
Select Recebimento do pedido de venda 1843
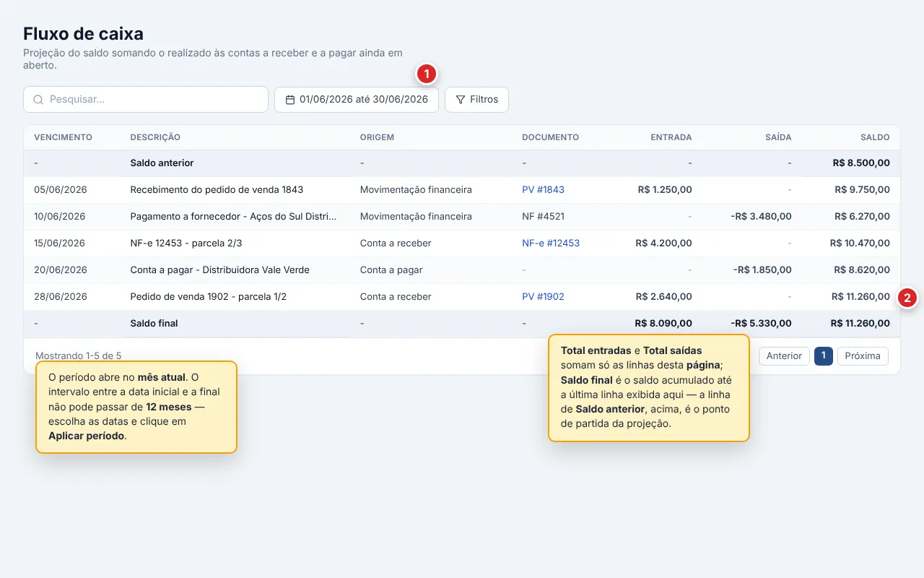point(217,190)
